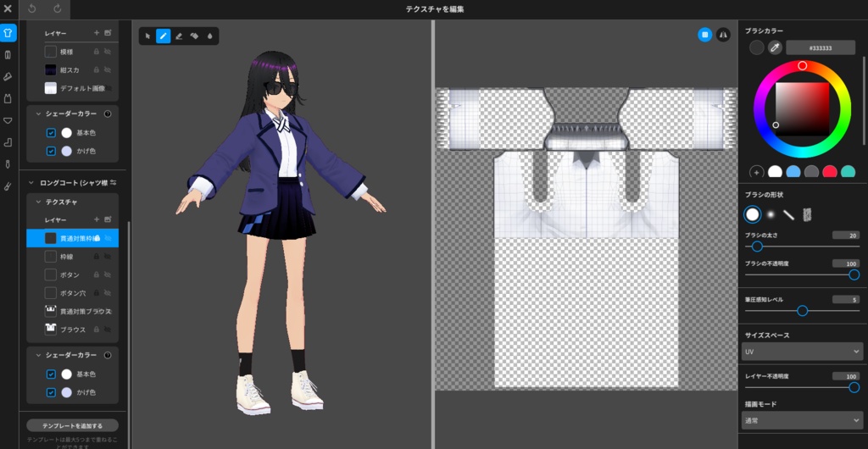Choose the hard round brush shape
868x449 pixels.
753,214
